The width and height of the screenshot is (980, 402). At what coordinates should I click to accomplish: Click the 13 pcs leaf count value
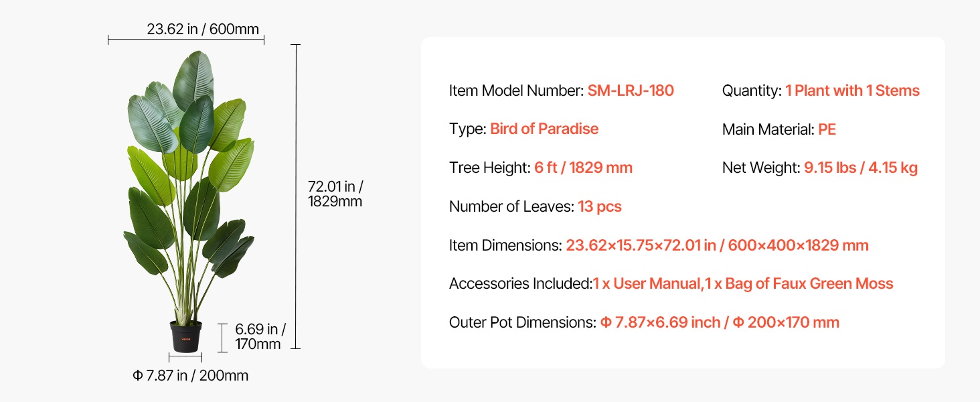click(600, 207)
